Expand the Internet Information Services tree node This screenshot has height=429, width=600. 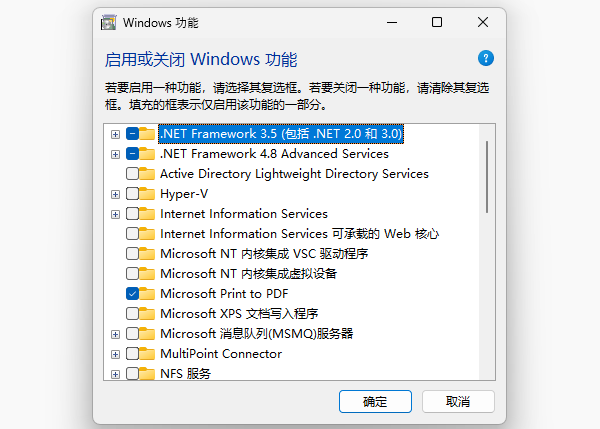(116, 214)
